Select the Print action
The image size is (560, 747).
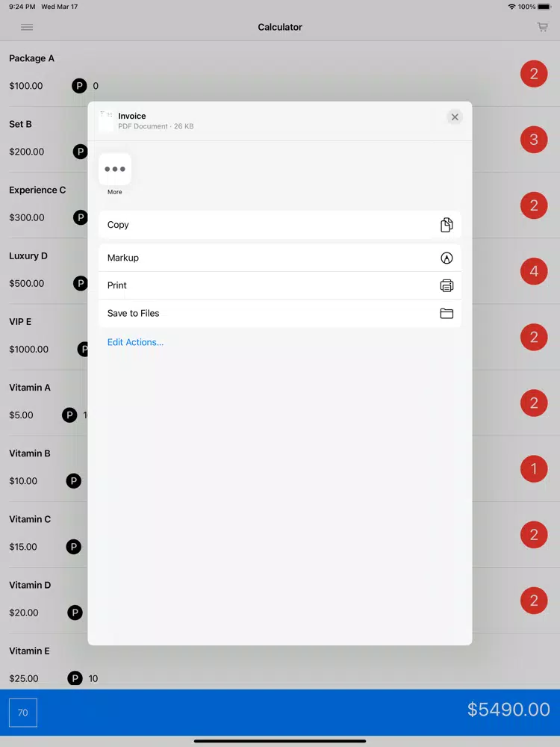pos(279,285)
